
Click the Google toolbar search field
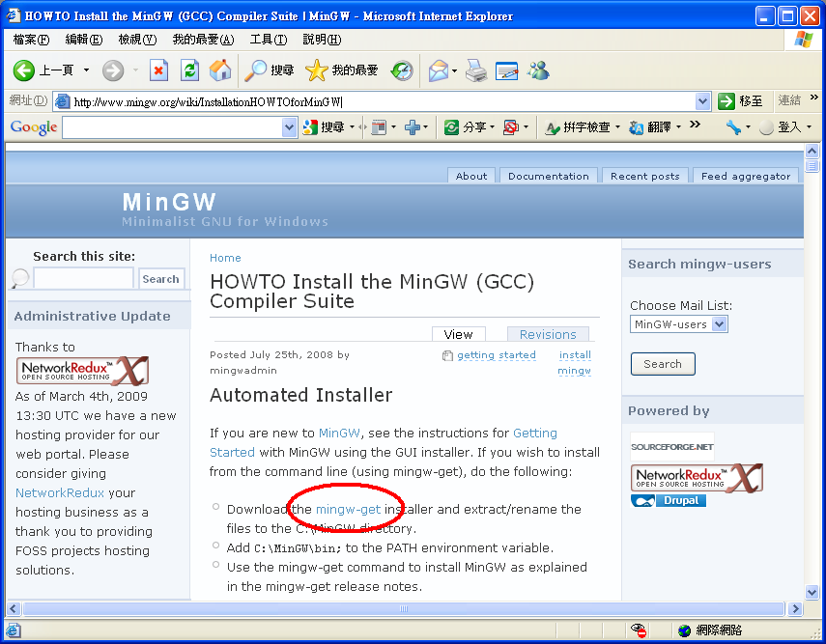pos(172,126)
